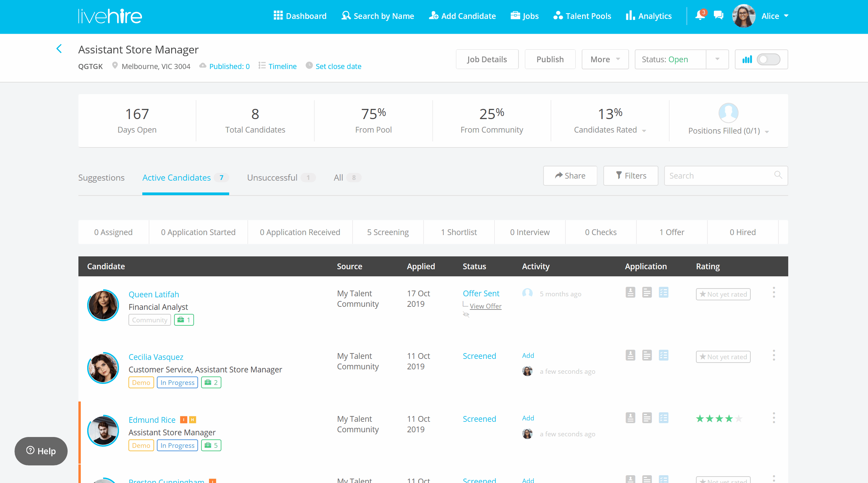The width and height of the screenshot is (868, 483).
Task: Click the Job Details button
Action: point(487,60)
